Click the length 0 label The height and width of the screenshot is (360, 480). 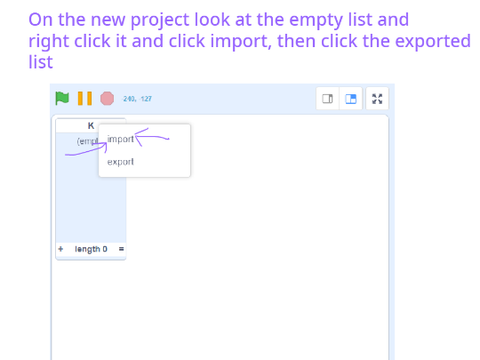click(x=91, y=249)
